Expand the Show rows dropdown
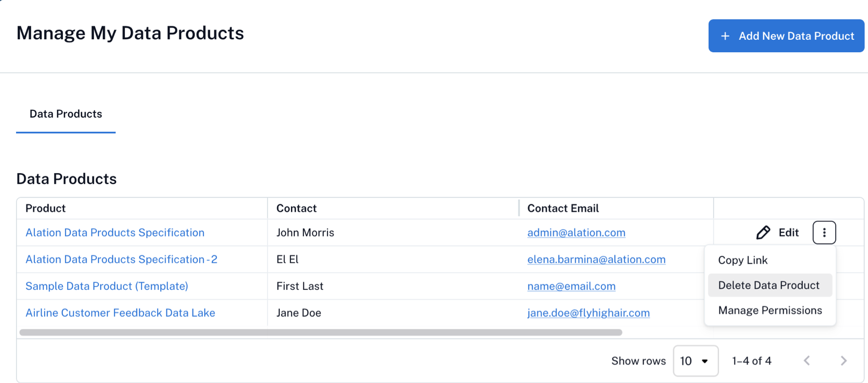Viewport: 868px width, 383px height. [x=695, y=361]
